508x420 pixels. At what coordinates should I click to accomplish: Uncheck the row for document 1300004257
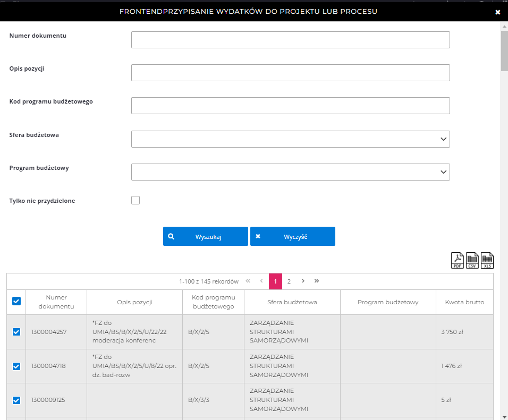click(x=16, y=332)
